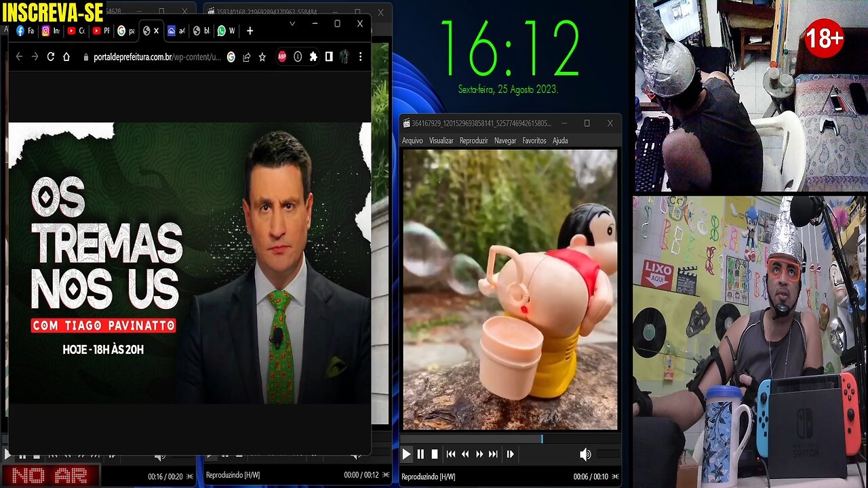Open the ABP adblock extension
Viewport: 868px width, 488px height.
(x=282, y=57)
